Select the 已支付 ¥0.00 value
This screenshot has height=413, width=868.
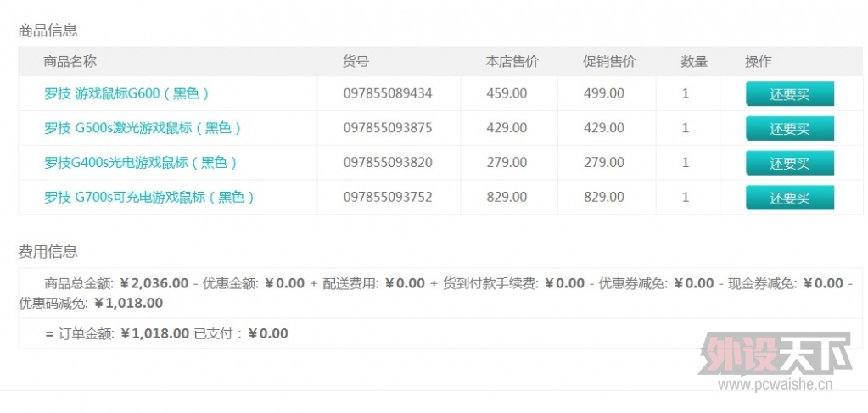[268, 333]
